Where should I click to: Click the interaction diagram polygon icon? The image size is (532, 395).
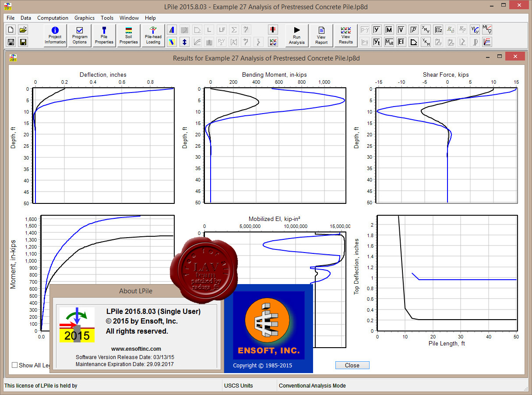pyautogui.click(x=413, y=42)
